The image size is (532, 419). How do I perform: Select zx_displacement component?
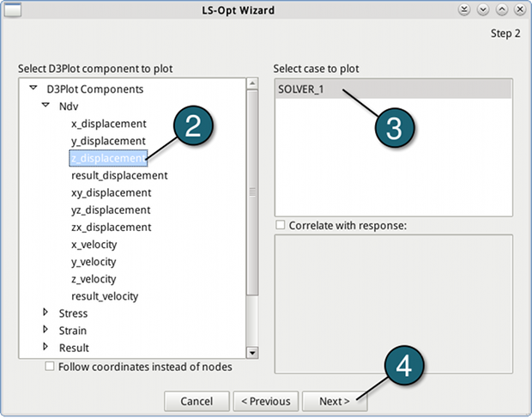click(x=112, y=228)
